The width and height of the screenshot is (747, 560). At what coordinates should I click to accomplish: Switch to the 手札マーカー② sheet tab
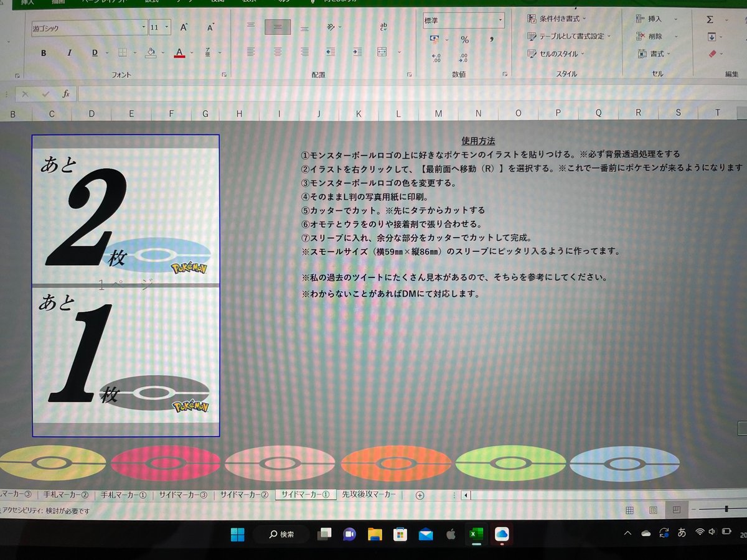pos(65,495)
